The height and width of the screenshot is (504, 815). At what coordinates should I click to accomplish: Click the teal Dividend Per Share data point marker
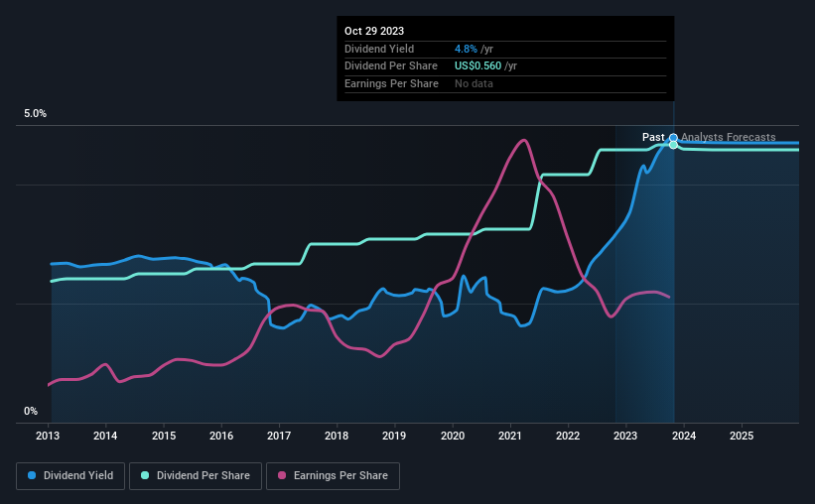coord(673,145)
